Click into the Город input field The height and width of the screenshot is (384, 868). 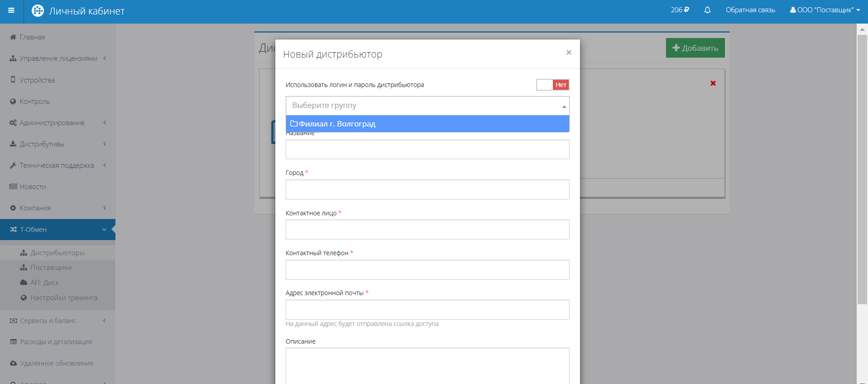[427, 190]
